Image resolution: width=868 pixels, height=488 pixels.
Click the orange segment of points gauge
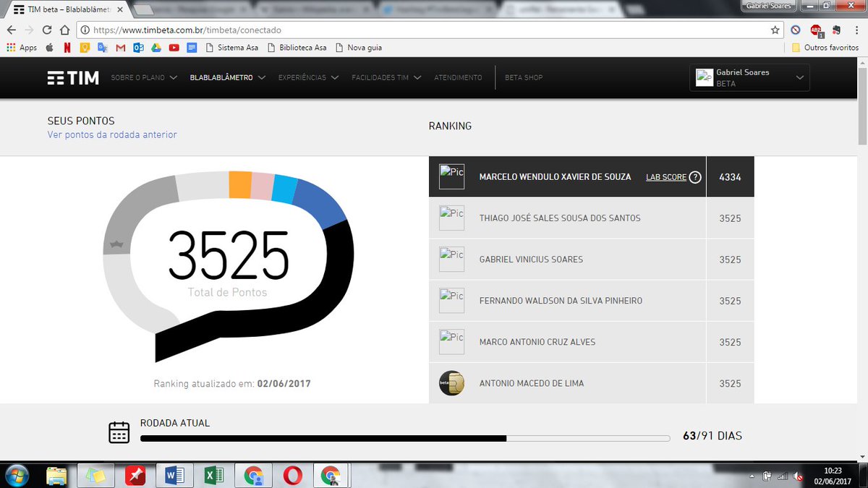pos(239,185)
